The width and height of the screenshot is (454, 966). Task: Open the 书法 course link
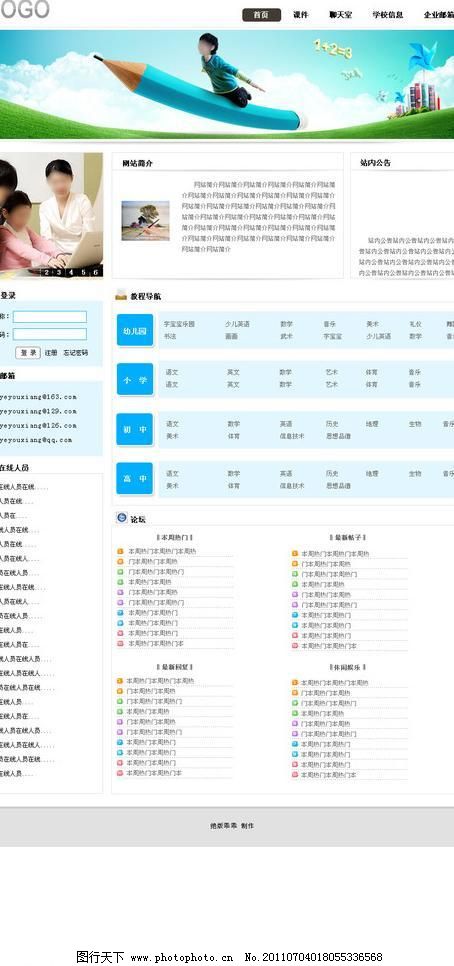[x=170, y=336]
